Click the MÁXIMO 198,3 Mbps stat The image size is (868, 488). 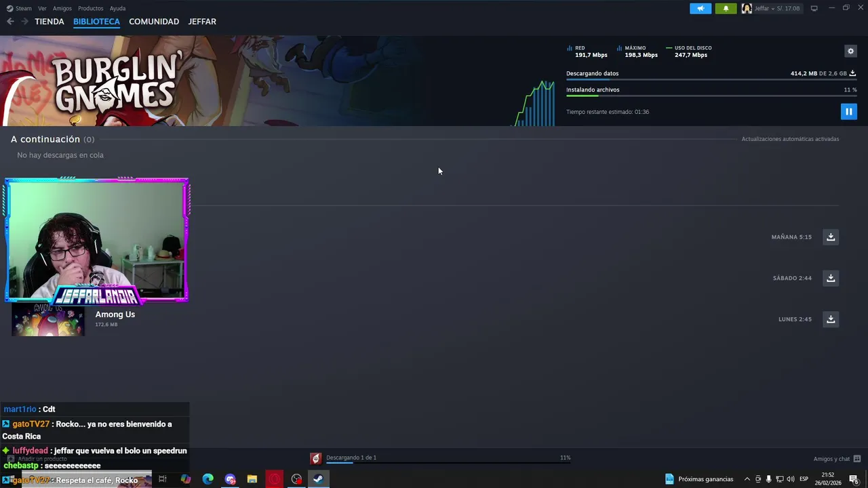pyautogui.click(x=637, y=52)
